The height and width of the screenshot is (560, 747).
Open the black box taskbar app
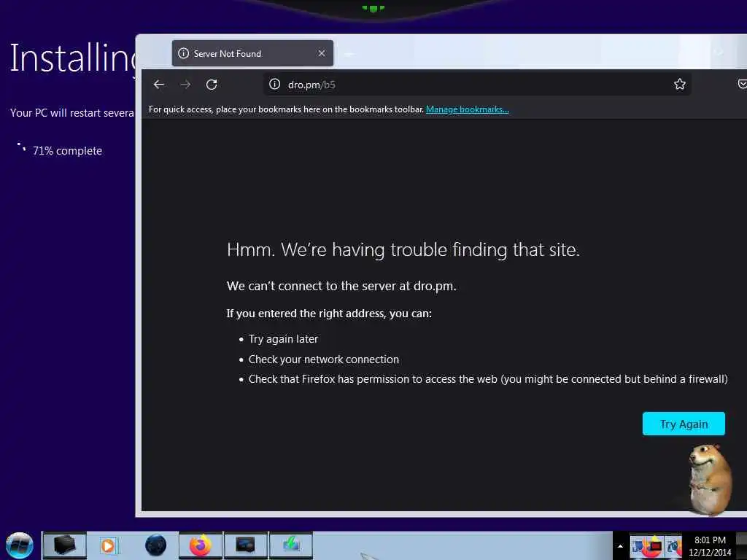coord(65,545)
